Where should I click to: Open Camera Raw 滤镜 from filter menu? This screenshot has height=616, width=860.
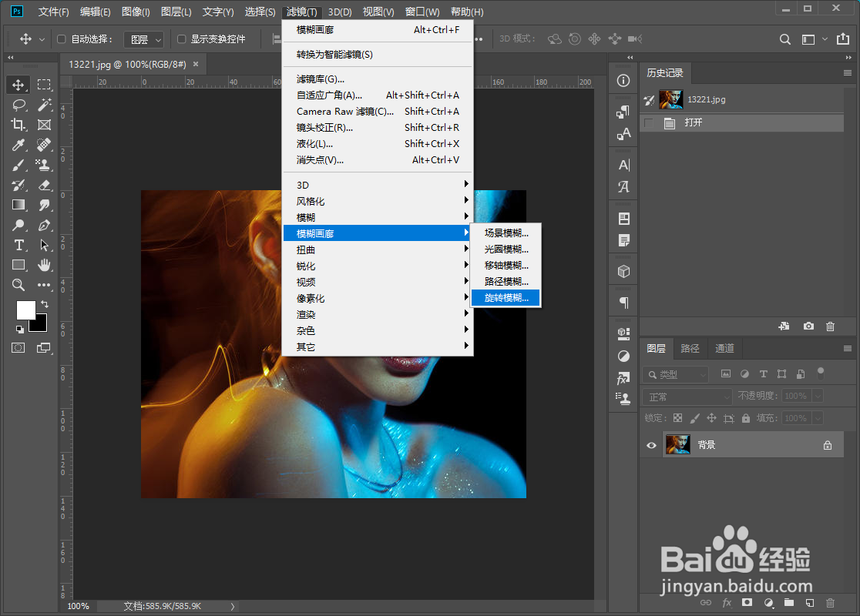point(378,111)
